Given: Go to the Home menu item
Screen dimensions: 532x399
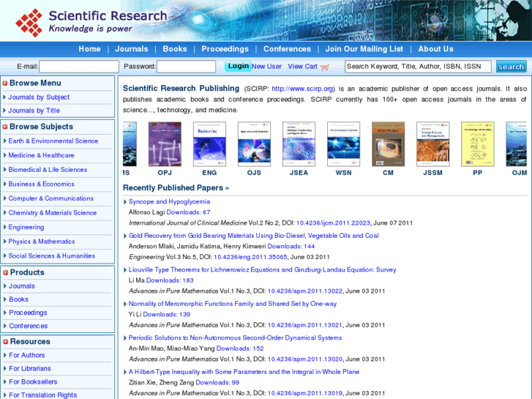Looking at the screenshot, I should click(89, 49).
